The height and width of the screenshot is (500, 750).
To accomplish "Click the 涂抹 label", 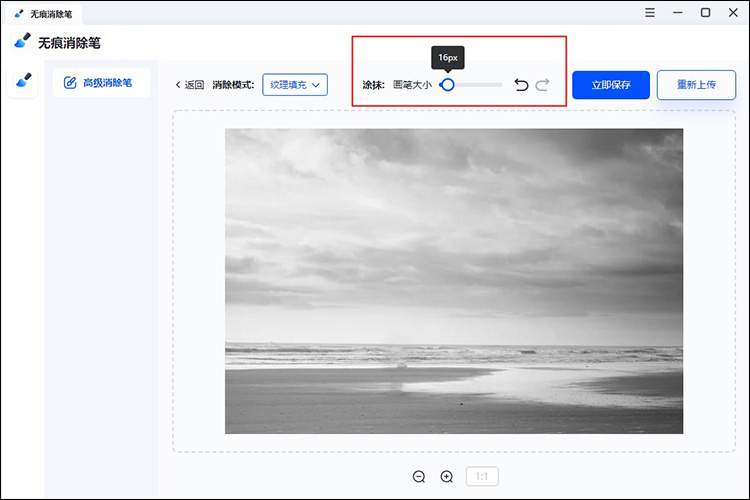I will coord(373,85).
